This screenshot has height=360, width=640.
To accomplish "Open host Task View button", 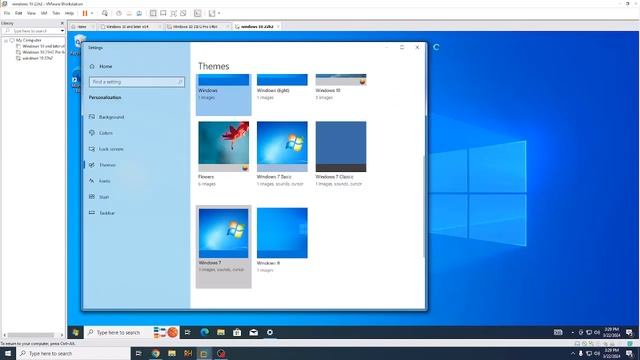I will (139, 353).
